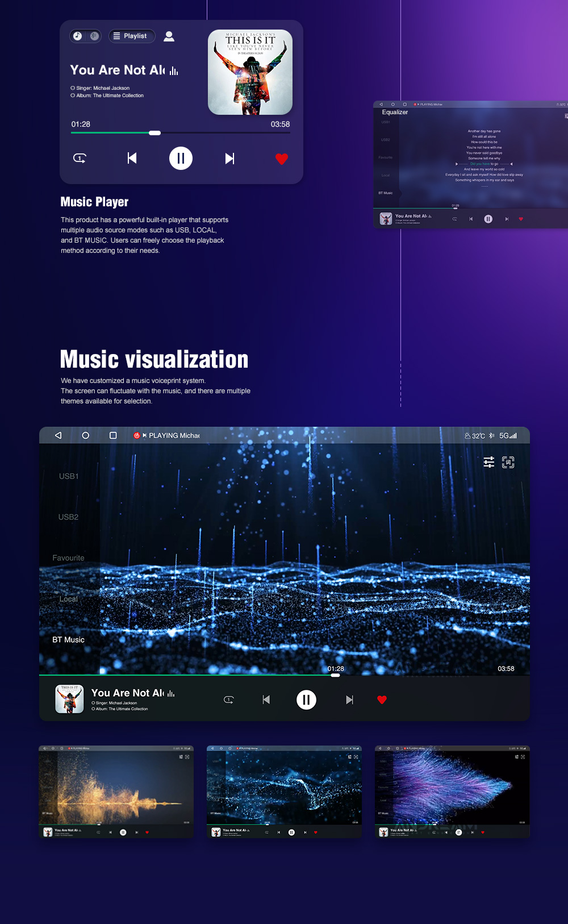
Task: Toggle fullscreen icon next to equalizer icon
Action: pos(508,462)
